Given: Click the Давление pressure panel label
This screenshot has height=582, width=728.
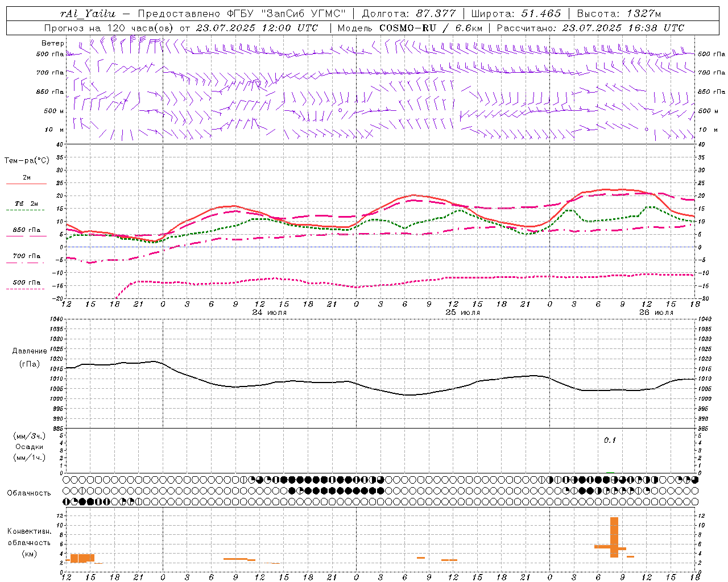Looking at the screenshot, I should coord(30,351).
